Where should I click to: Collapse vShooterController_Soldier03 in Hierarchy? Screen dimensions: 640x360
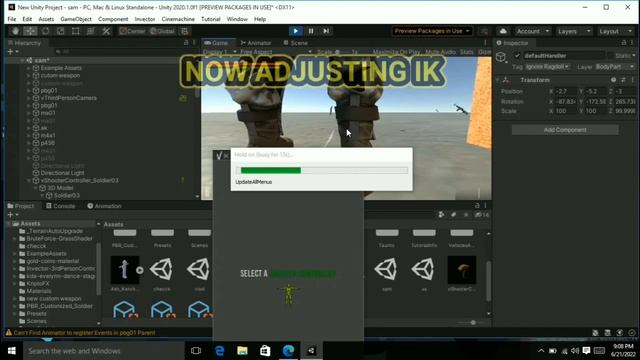click(x=29, y=180)
